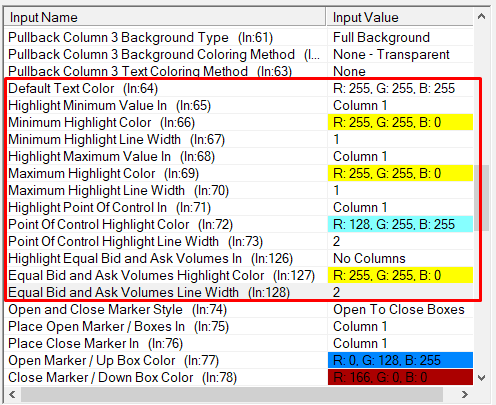Image resolution: width=496 pixels, height=405 pixels.
Task: Click the vertical scrollbar down arrow
Action: click(481, 378)
